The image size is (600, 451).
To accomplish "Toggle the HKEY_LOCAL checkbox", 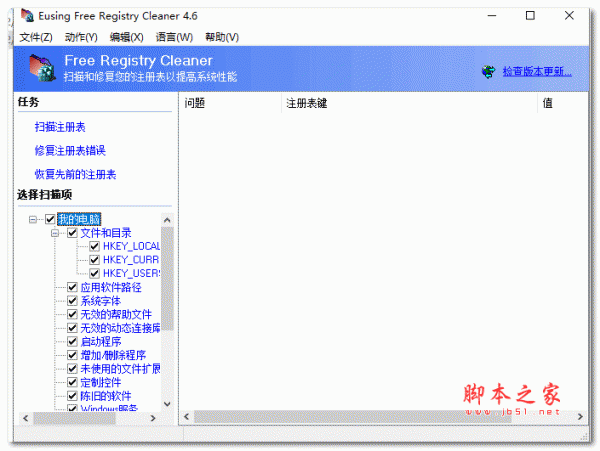I will tap(95, 246).
